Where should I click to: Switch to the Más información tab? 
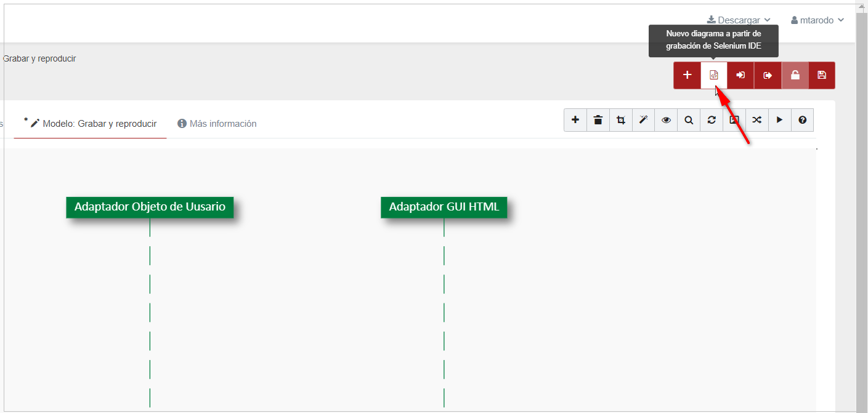click(x=217, y=124)
